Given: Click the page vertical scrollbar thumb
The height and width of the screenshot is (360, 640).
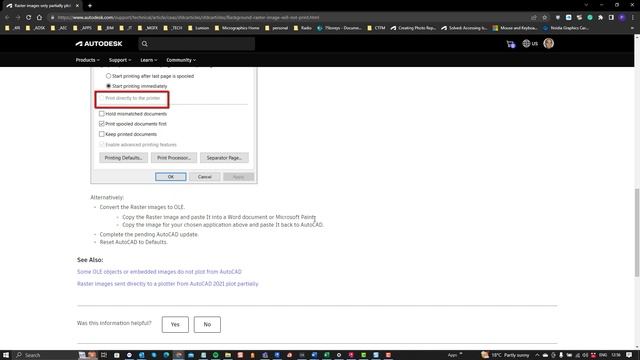Looking at the screenshot, I should (x=637, y=233).
